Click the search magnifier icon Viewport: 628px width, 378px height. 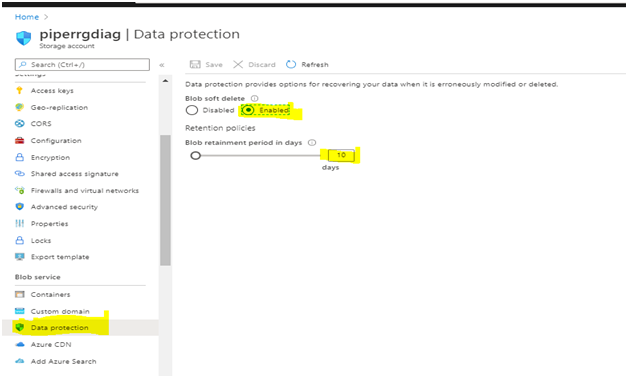coord(23,64)
